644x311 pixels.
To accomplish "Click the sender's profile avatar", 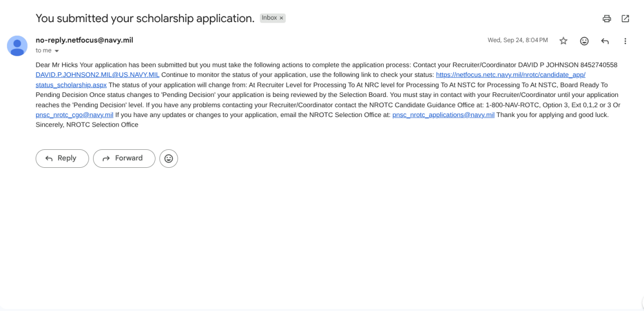I will (17, 46).
